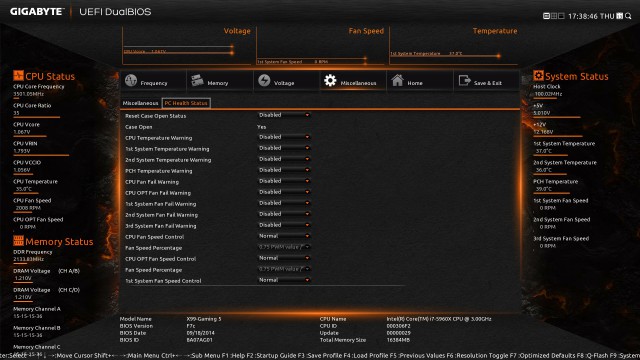The height and width of the screenshot is (360, 640).
Task: Open the Memory module icon
Action: [198, 80]
